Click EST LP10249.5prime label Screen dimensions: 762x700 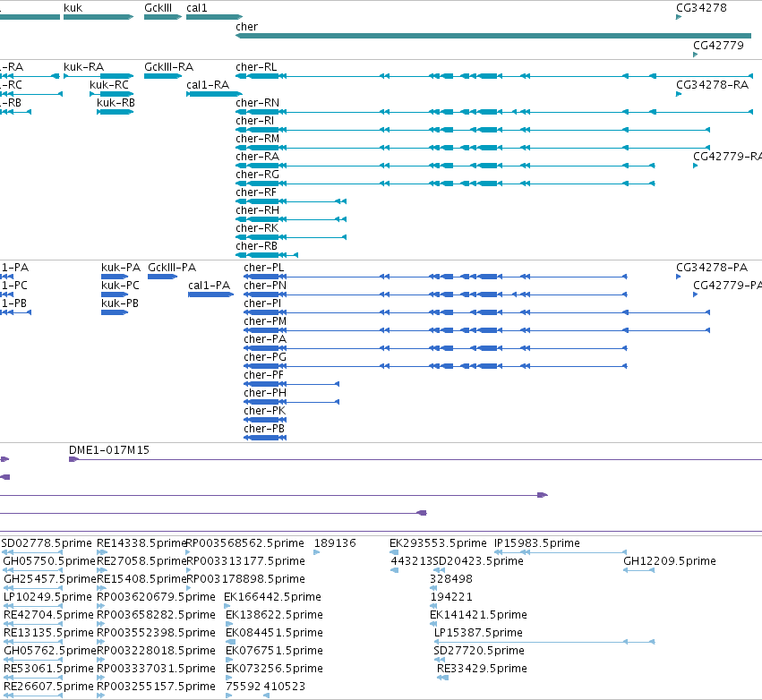tap(47, 597)
